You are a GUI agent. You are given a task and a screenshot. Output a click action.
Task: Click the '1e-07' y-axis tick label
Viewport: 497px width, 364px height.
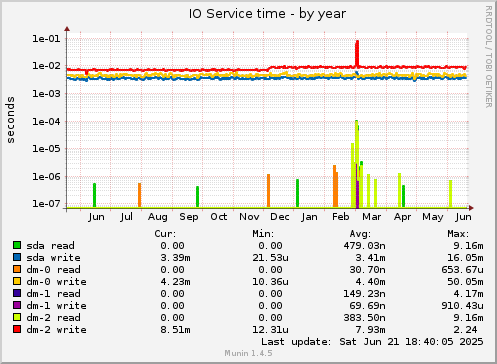click(46, 204)
